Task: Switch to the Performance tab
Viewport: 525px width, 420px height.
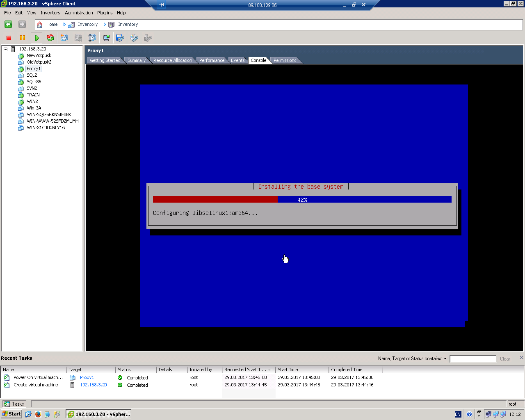Action: point(212,60)
